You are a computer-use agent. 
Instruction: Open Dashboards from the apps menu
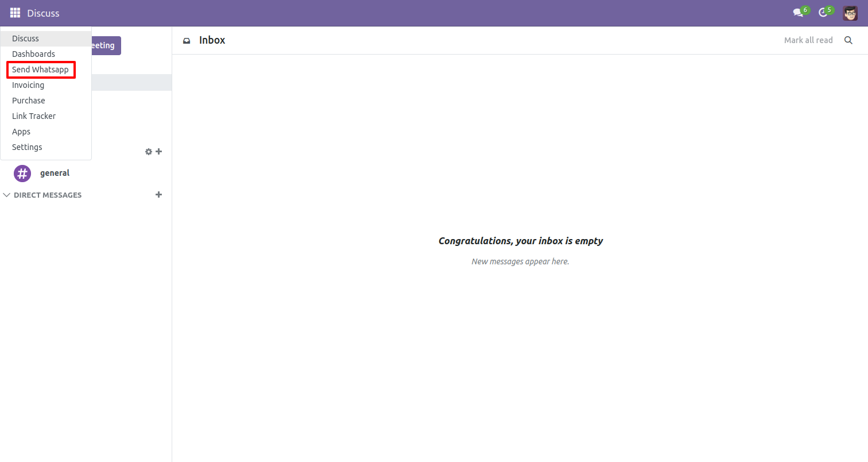coord(46,54)
